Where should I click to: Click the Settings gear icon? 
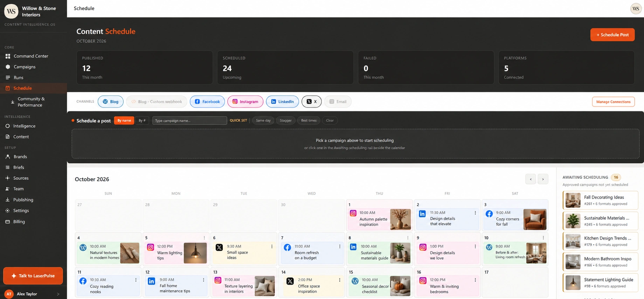pos(7,211)
